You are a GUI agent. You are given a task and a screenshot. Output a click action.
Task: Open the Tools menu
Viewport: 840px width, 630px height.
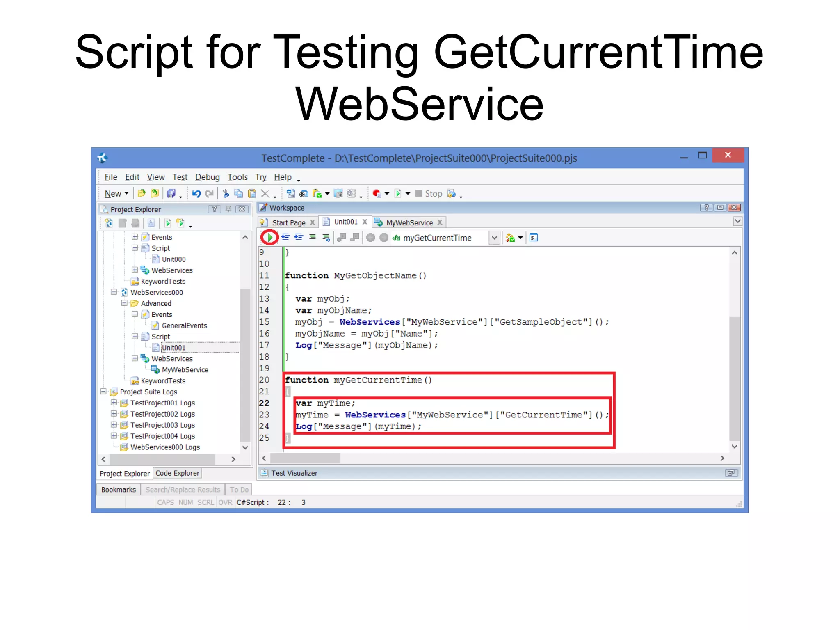pos(237,177)
